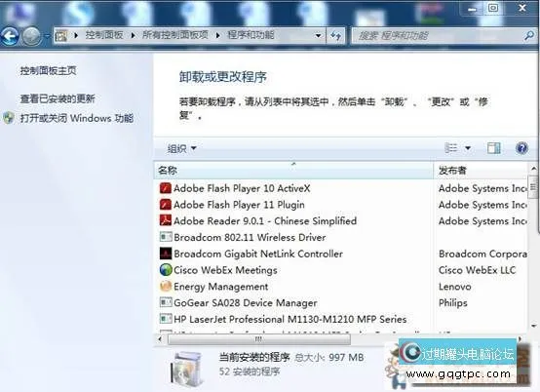Open the view options dropdown arrow
The width and height of the screenshot is (540, 392).
468,148
